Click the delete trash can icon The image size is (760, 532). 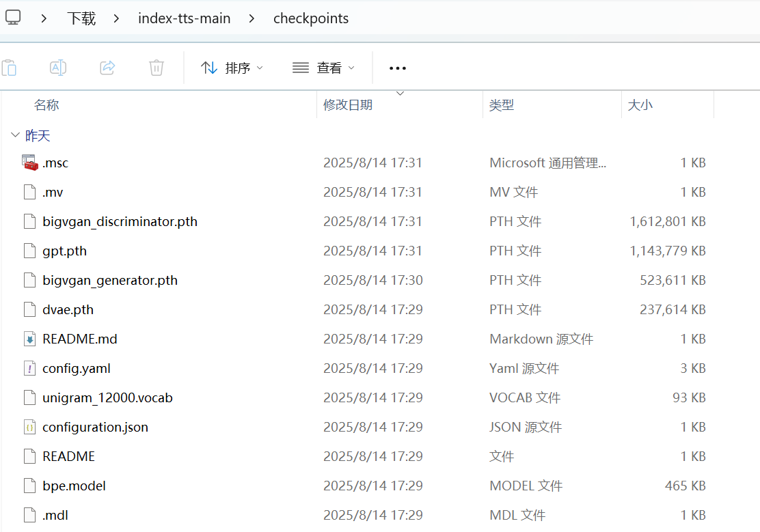[157, 68]
